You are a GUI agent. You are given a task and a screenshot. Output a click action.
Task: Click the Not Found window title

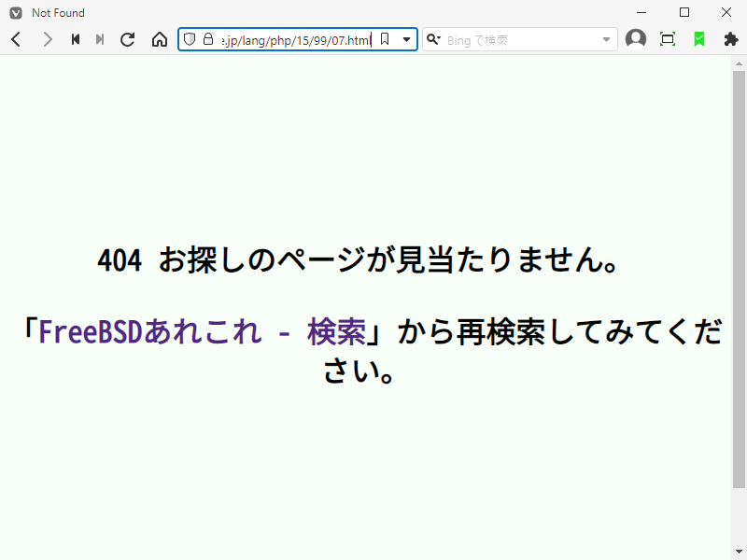(x=58, y=13)
